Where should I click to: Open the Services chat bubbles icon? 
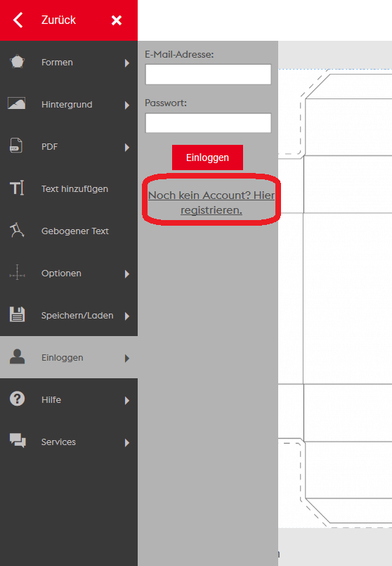click(18, 441)
